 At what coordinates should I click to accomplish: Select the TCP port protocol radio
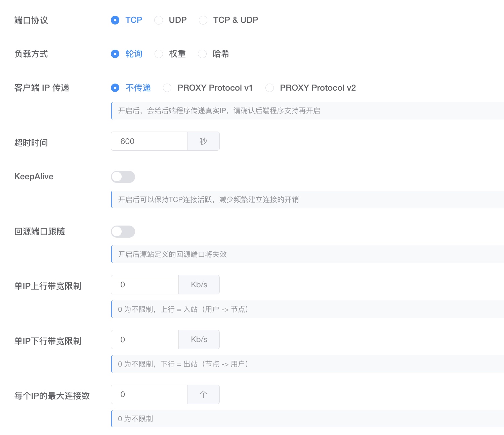[x=115, y=20]
